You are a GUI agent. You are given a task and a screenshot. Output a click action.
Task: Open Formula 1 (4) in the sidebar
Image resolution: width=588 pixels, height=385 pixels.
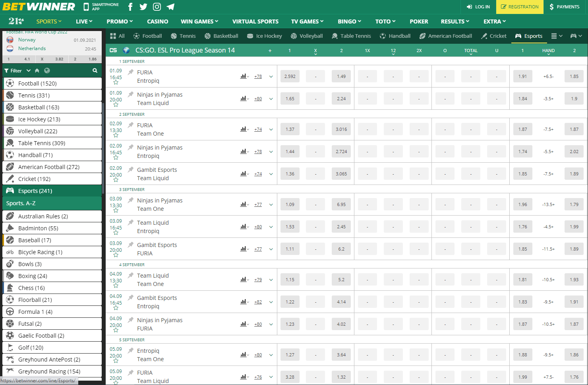point(52,312)
